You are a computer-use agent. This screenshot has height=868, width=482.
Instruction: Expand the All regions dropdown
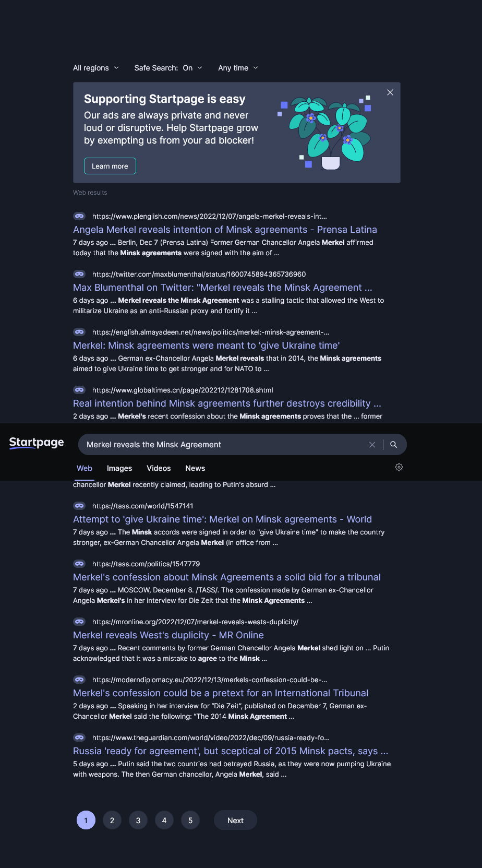96,68
